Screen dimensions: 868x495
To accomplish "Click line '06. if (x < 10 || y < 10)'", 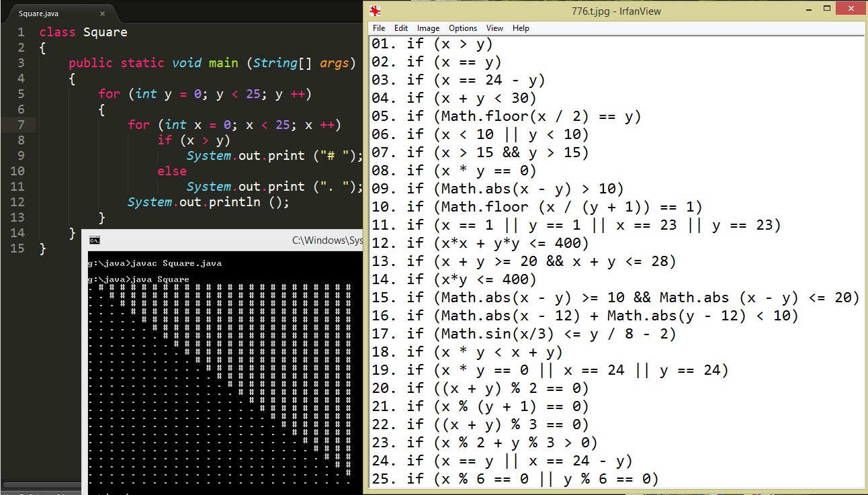I will coord(480,134).
